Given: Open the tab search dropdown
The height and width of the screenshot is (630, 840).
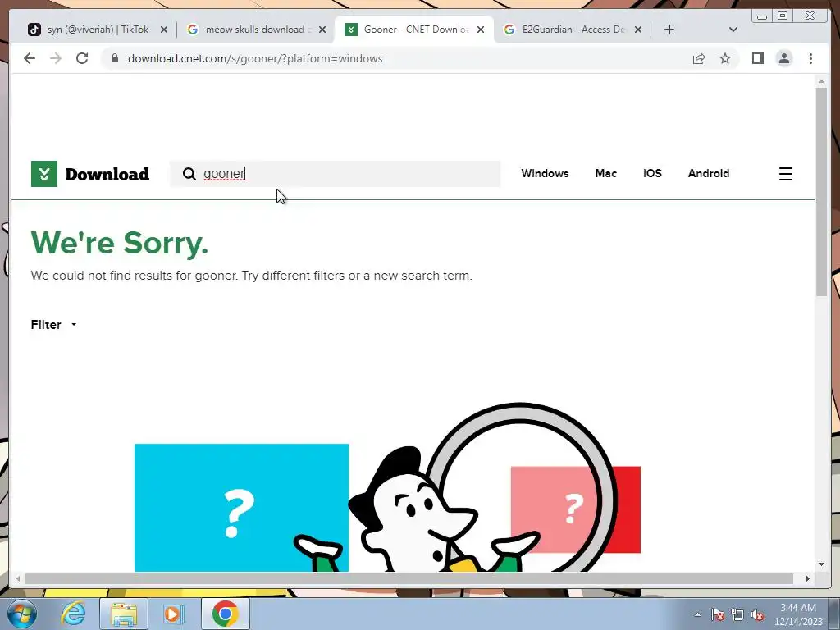Looking at the screenshot, I should click(x=733, y=30).
